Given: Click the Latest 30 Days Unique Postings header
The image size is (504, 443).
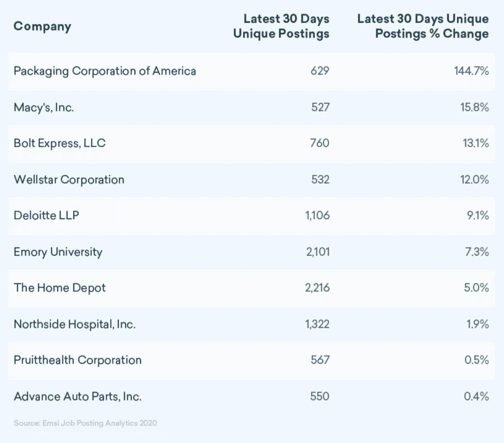Looking at the screenshot, I should point(281,26).
